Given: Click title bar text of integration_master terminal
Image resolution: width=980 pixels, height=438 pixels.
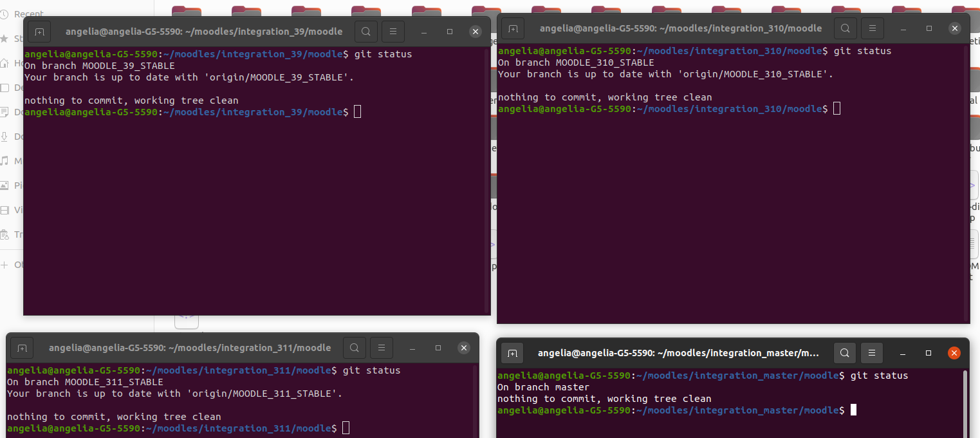Looking at the screenshot, I should tap(679, 353).
